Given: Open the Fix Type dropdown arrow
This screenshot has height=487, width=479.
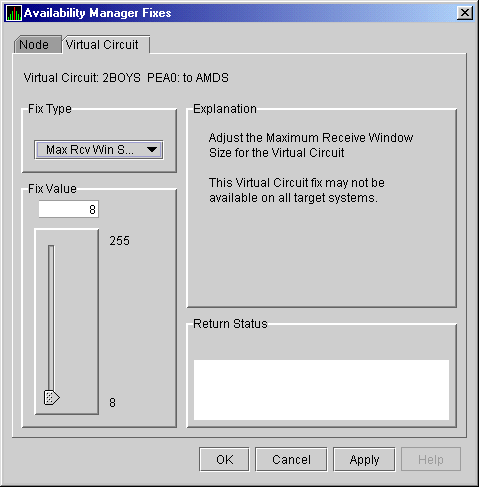Looking at the screenshot, I should pyautogui.click(x=152, y=150).
